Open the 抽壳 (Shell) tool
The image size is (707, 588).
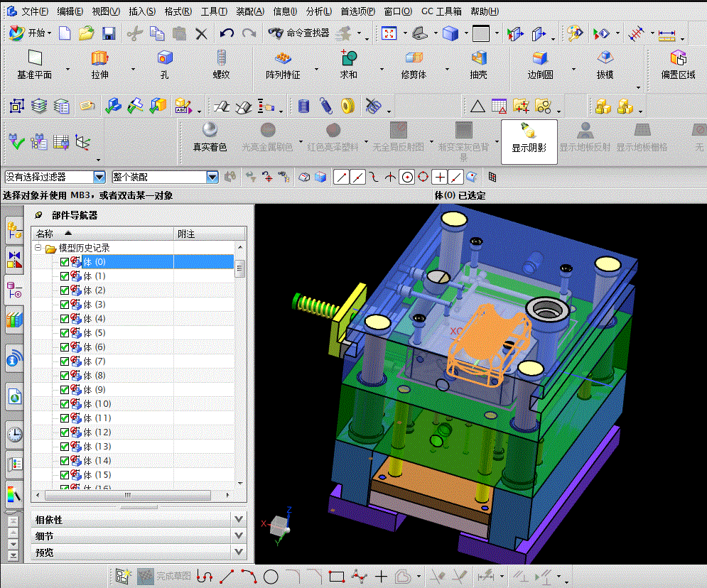478,59
